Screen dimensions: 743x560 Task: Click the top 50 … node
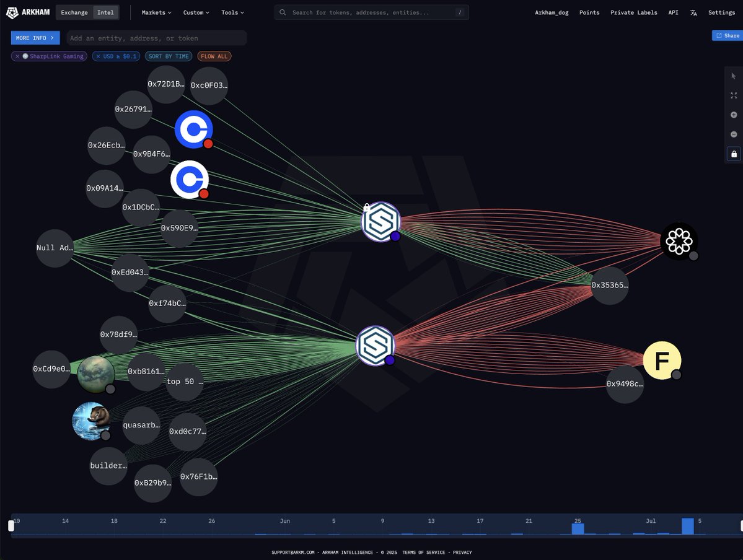click(184, 382)
